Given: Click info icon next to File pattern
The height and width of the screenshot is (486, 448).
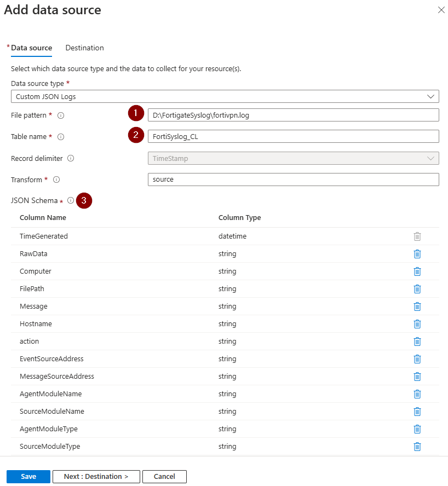Looking at the screenshot, I should [x=61, y=115].
